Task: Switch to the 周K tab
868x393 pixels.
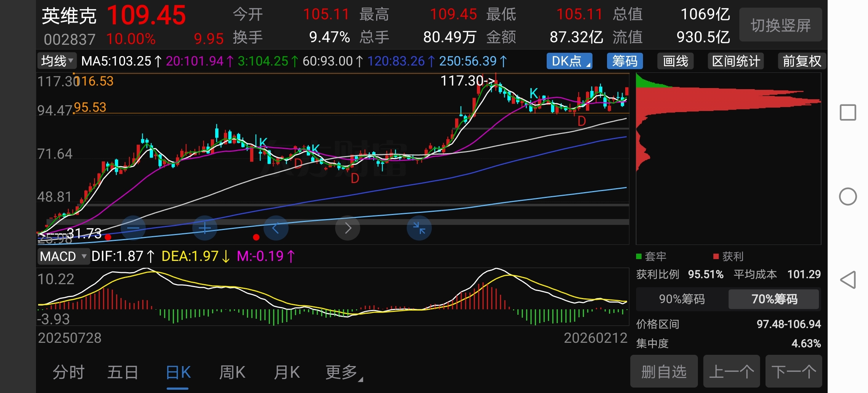Action: tap(232, 373)
